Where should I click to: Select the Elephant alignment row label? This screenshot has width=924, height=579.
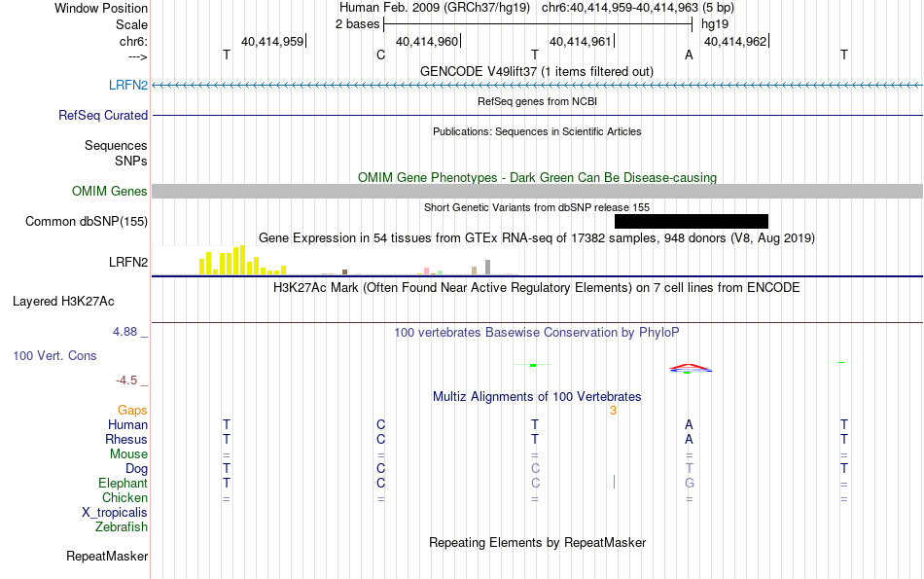123,483
